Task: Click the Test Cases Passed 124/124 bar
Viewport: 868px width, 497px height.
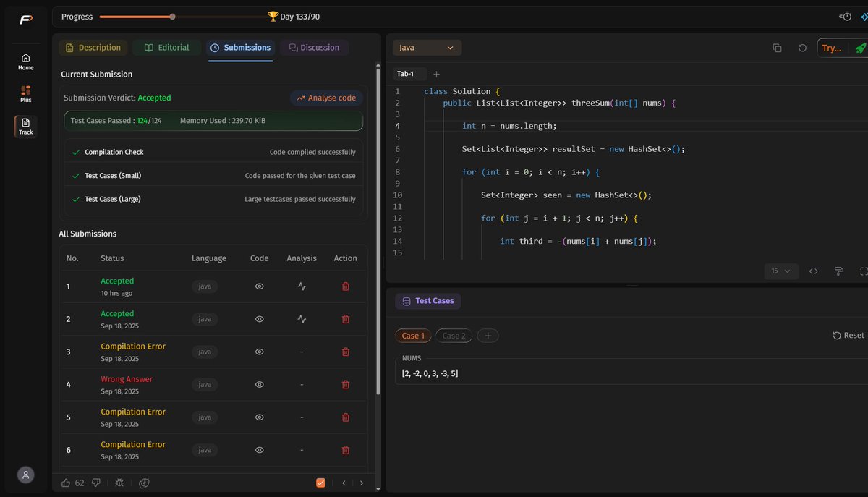Action: 213,121
